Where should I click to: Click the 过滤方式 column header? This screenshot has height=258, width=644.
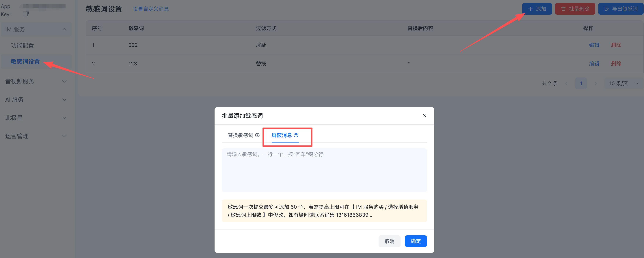266,28
